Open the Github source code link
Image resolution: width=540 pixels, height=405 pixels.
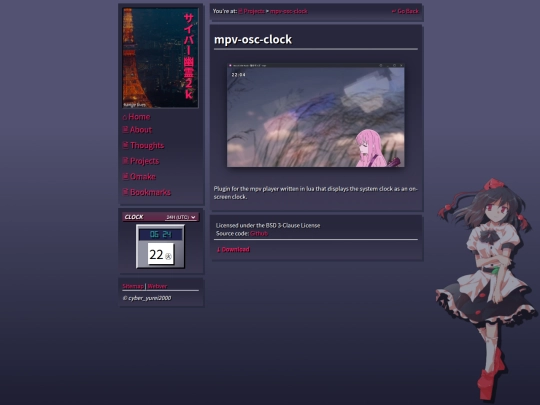pos(259,233)
